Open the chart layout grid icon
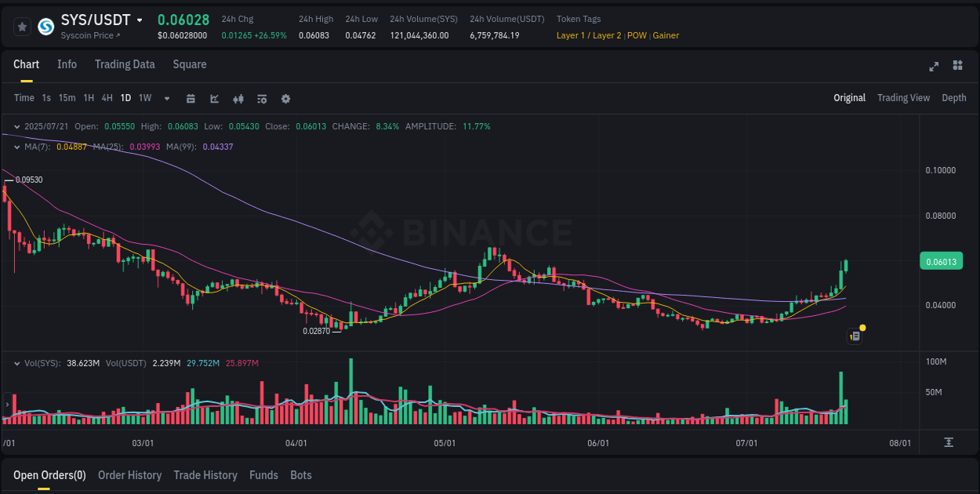The width and height of the screenshot is (980, 494). coord(957,67)
